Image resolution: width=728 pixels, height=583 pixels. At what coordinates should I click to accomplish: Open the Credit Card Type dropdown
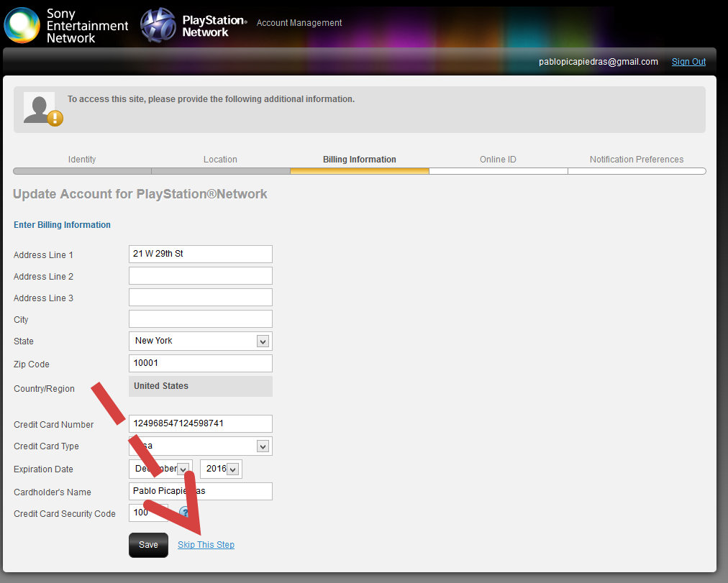coord(200,446)
